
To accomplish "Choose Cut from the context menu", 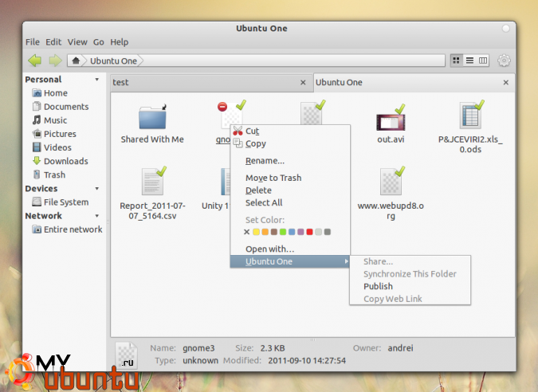I will tap(290, 131).
